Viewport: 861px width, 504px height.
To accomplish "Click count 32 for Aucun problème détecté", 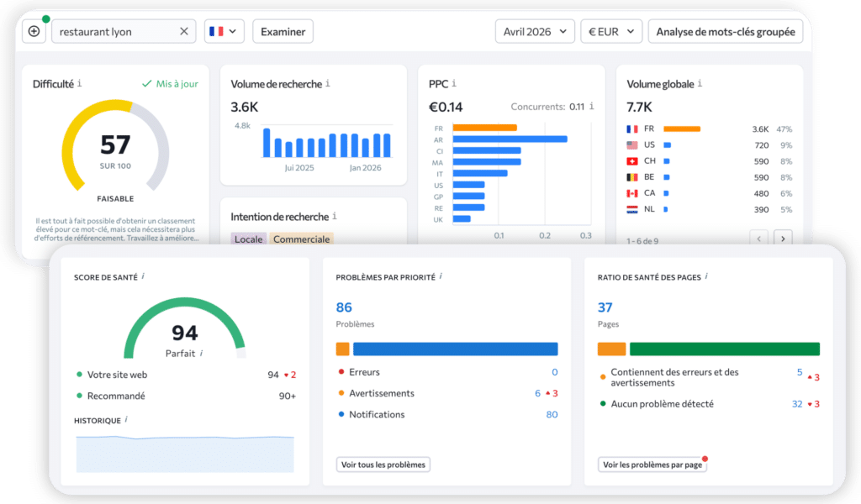I will tap(797, 404).
